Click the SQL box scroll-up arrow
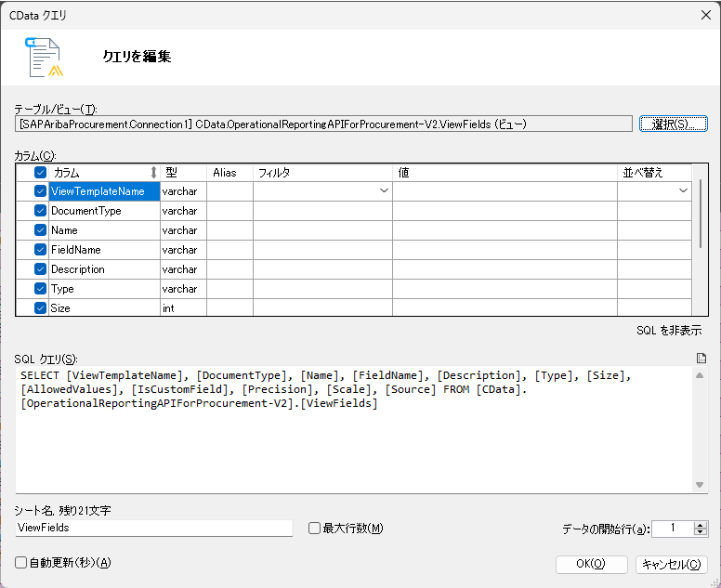 700,375
